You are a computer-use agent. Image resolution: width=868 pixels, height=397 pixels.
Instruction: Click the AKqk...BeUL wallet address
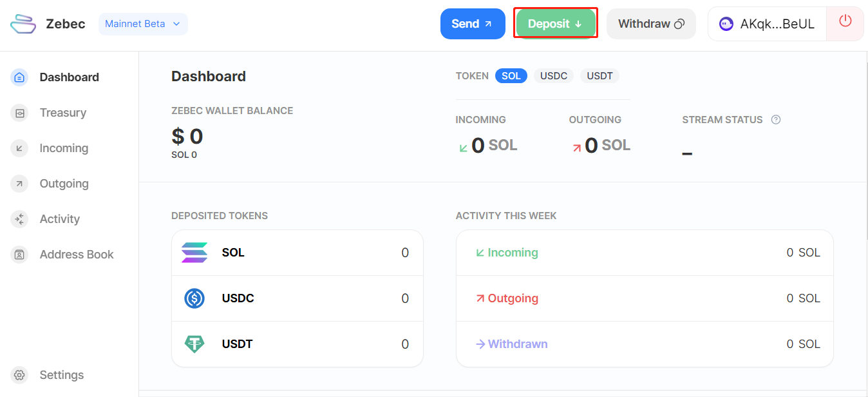pos(777,24)
